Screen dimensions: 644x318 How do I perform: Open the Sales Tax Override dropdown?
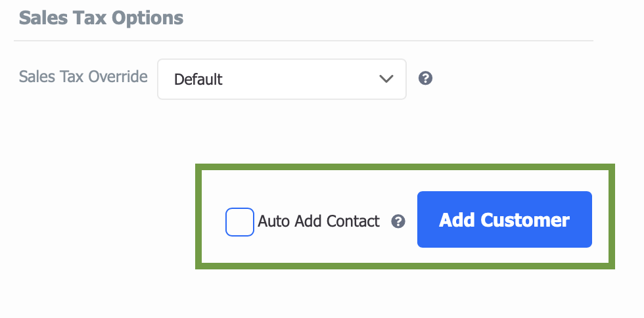(x=282, y=79)
